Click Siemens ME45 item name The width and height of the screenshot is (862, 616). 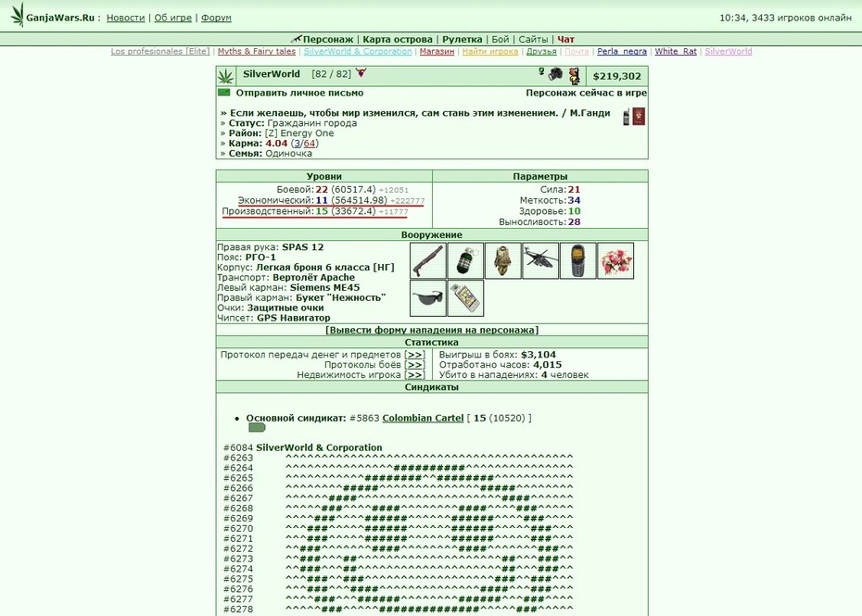pyautogui.click(x=325, y=287)
